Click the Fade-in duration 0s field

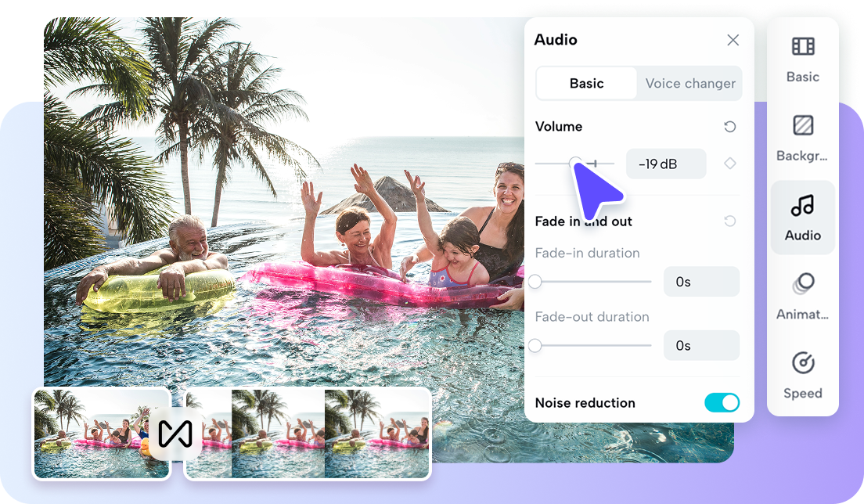[701, 282]
